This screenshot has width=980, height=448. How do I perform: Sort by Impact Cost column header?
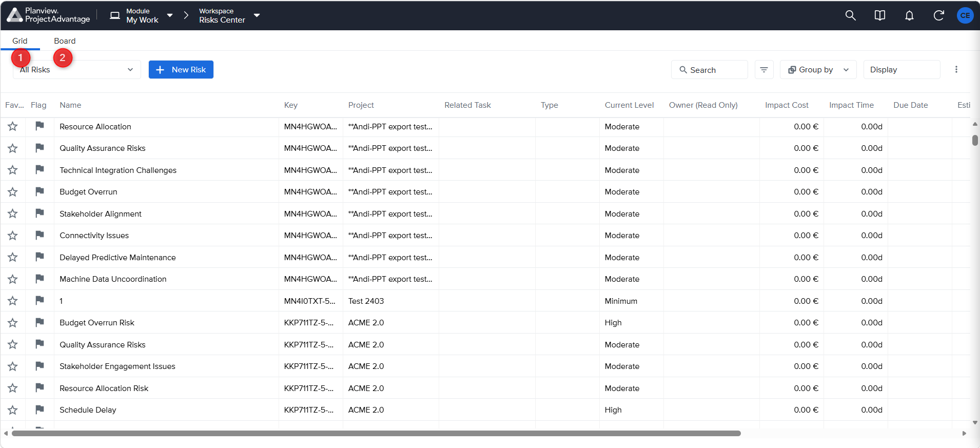787,105
